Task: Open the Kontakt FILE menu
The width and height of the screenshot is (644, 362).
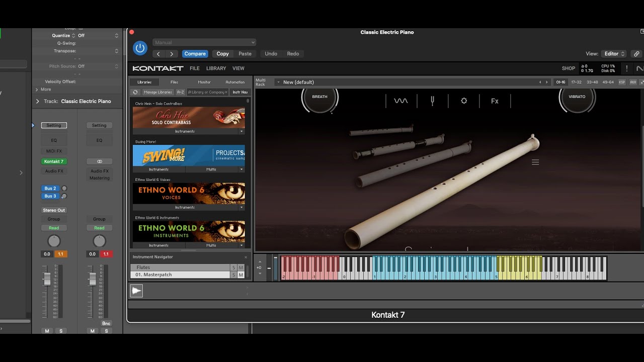Action: point(195,68)
